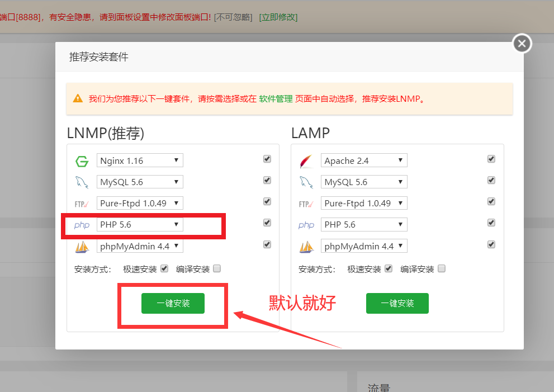
Task: Click the 推荐安装套件 dialog title
Action: click(98, 57)
